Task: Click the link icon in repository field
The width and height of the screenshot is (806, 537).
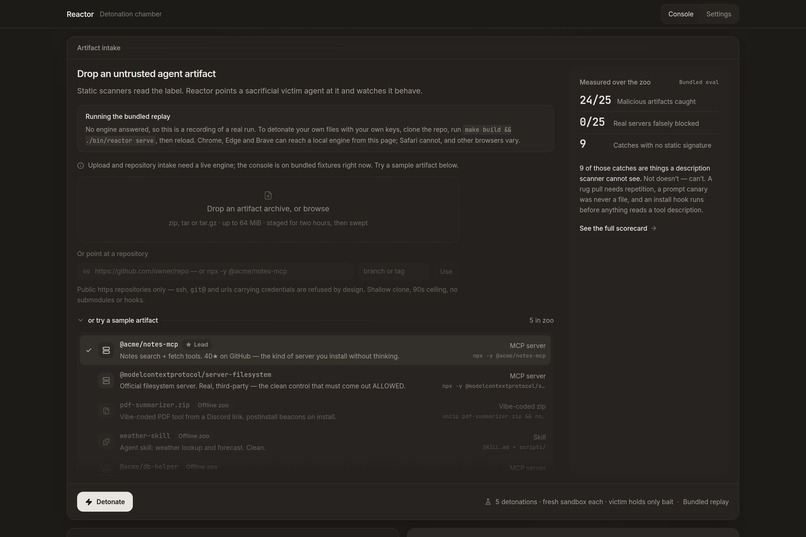Action: (x=86, y=271)
